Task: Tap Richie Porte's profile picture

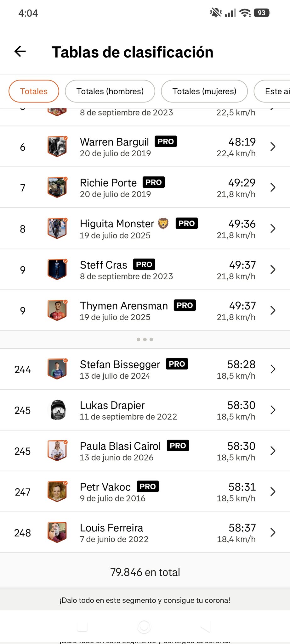Action: [x=57, y=187]
